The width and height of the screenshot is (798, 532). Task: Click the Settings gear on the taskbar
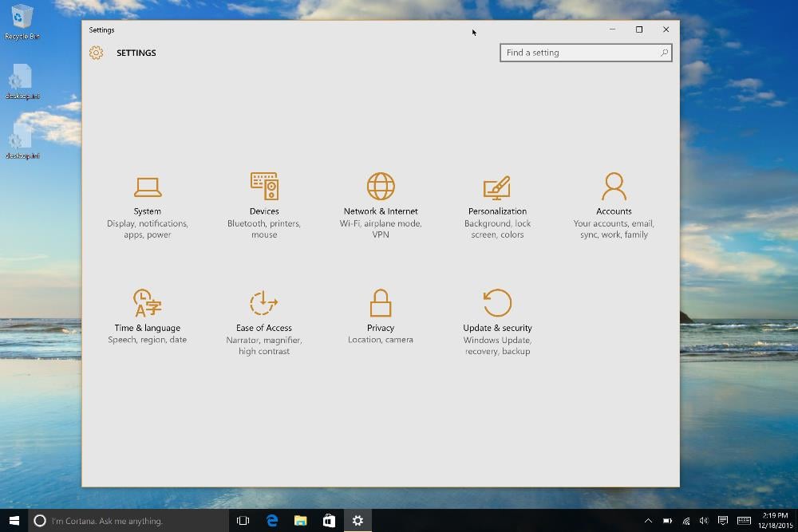point(358,521)
